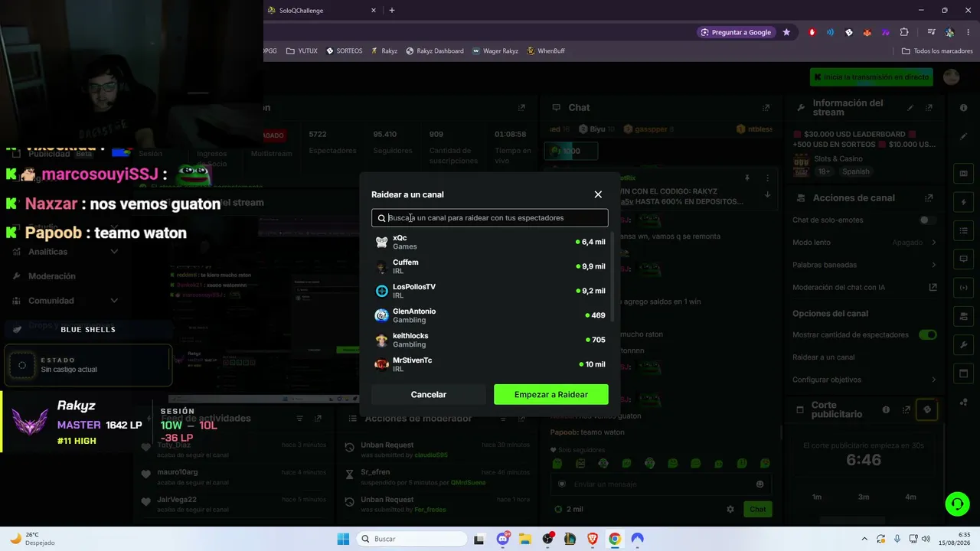Open WhenBuff bookmark

point(545,51)
